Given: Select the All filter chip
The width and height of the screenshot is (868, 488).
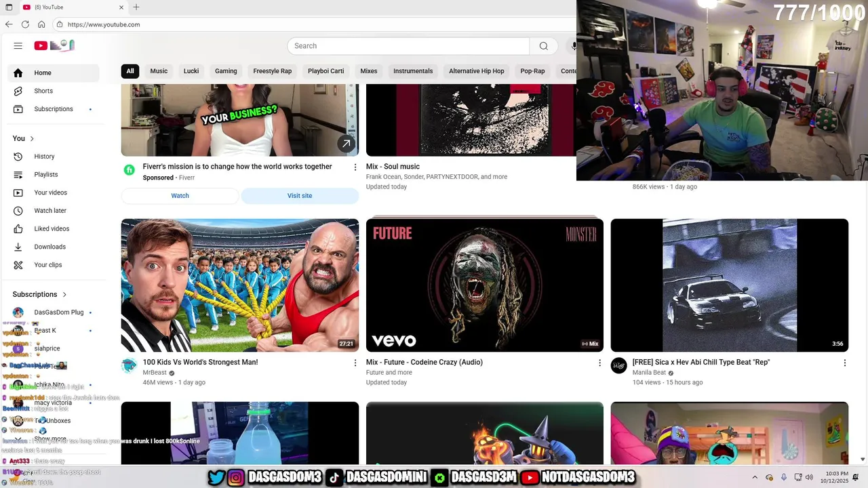Looking at the screenshot, I should click(130, 71).
